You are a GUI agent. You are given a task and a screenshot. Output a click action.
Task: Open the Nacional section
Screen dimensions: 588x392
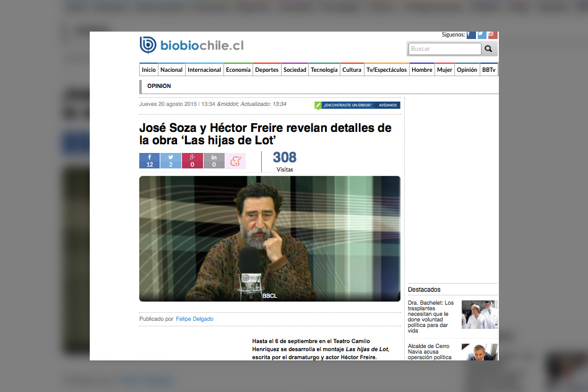click(x=171, y=70)
